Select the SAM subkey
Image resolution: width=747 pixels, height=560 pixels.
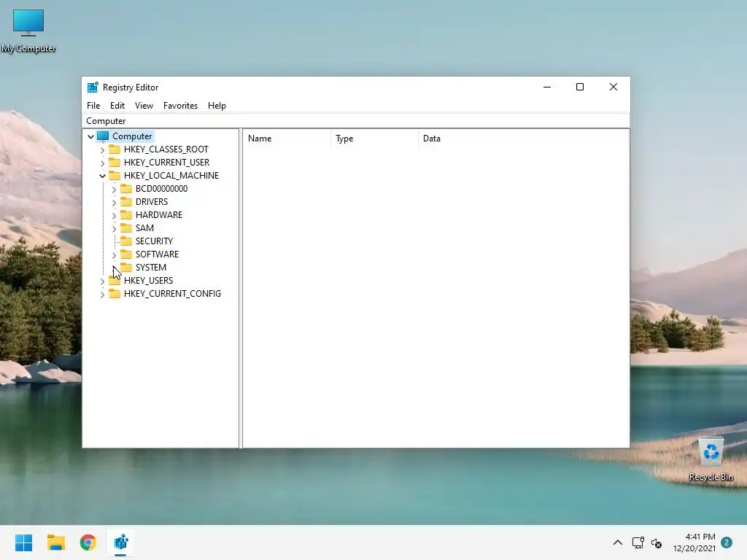coord(144,227)
